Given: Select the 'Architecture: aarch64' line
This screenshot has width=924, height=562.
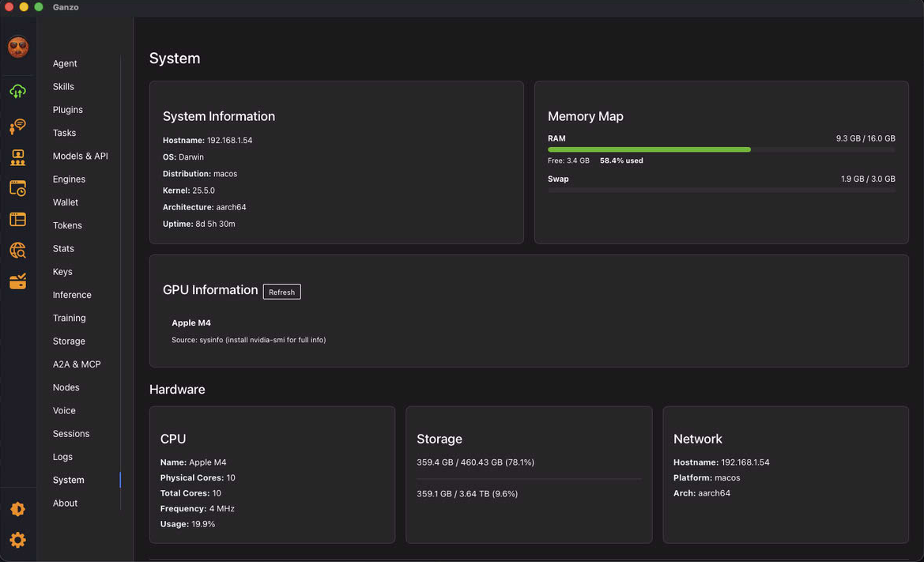Looking at the screenshot, I should pos(205,207).
